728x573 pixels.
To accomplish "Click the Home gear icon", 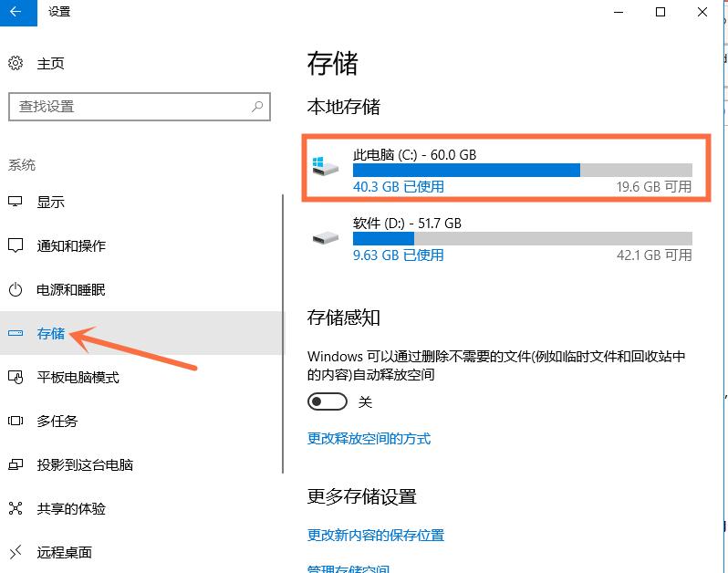I will 16,63.
